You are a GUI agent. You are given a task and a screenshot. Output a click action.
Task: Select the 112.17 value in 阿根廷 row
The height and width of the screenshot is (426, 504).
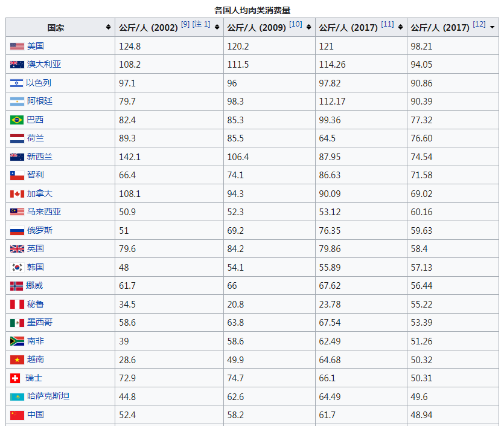tap(332, 102)
